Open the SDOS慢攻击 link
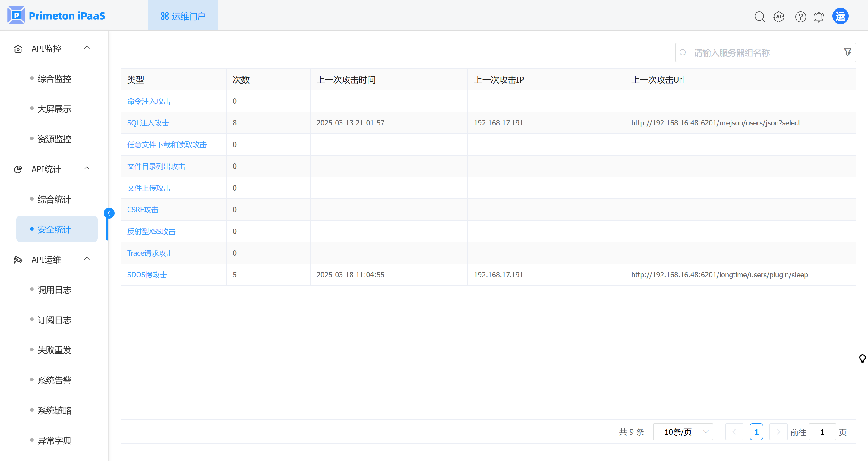Image resolution: width=868 pixels, height=461 pixels. pos(147,275)
